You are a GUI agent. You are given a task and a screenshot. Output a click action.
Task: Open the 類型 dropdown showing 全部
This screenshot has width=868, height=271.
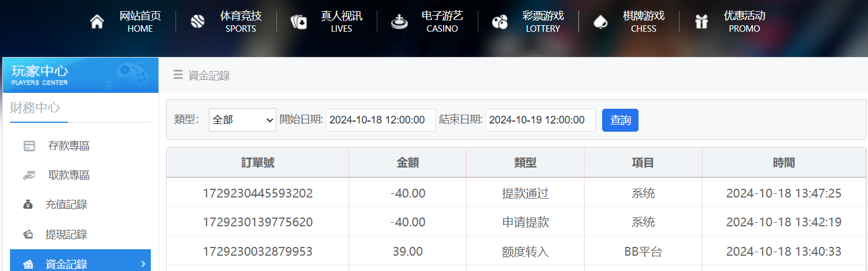click(242, 120)
